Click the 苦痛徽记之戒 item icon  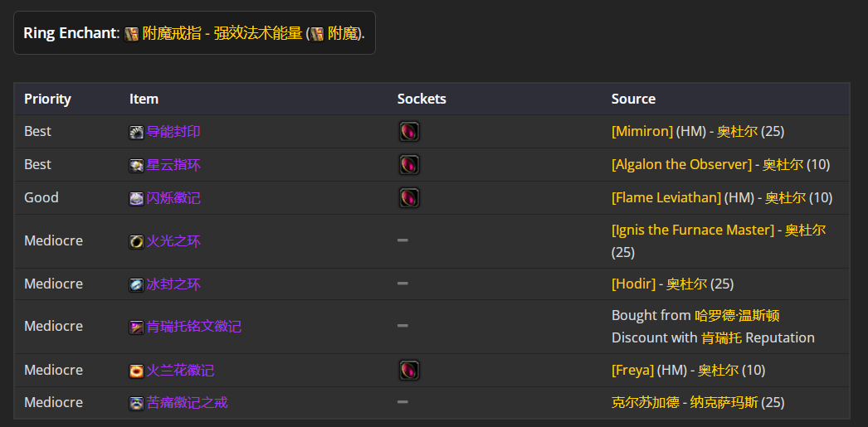pos(136,403)
